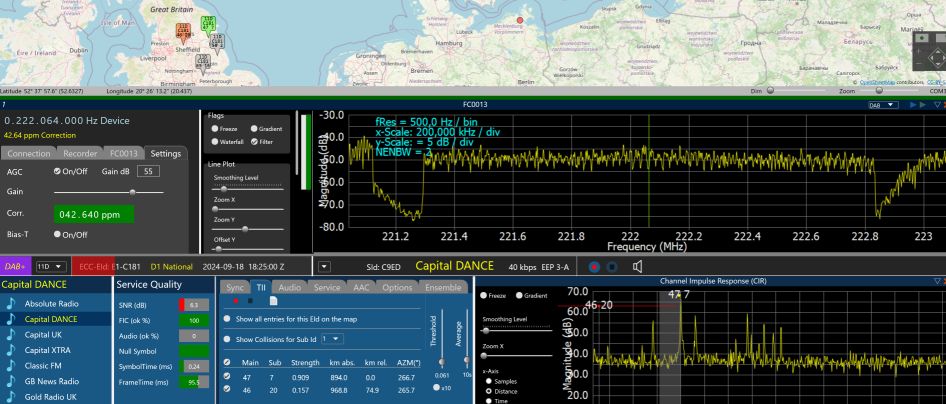
Task: Click the red record button in TII tab
Action: [x=236, y=301]
